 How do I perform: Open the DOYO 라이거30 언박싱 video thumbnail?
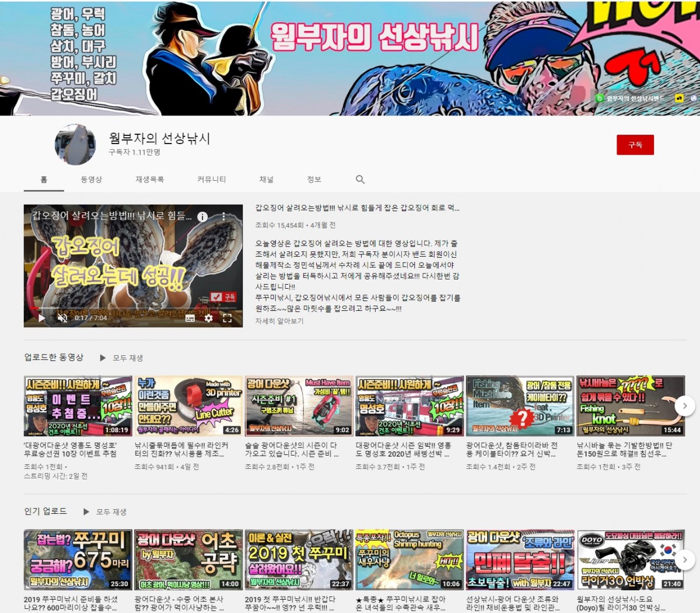click(x=630, y=560)
